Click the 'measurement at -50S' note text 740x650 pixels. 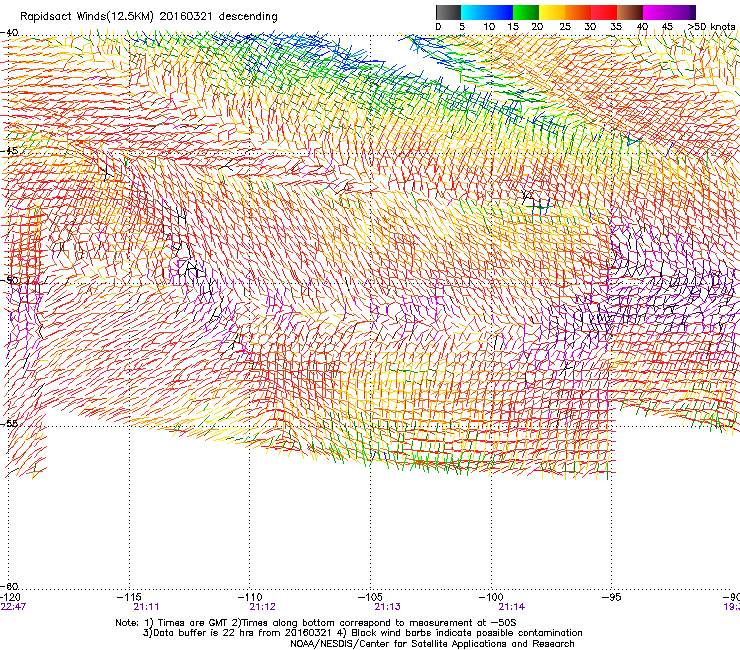pos(465,623)
